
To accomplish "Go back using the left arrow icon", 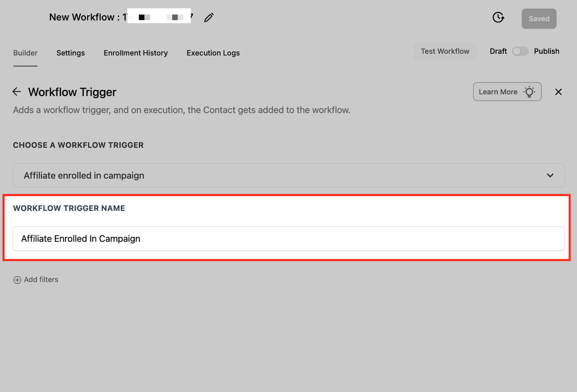I will coord(16,91).
